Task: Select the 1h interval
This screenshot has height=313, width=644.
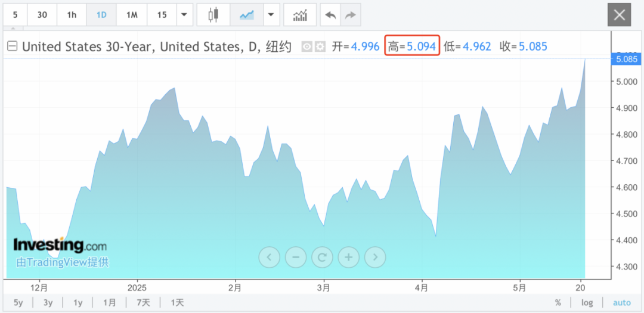Action: (x=72, y=15)
